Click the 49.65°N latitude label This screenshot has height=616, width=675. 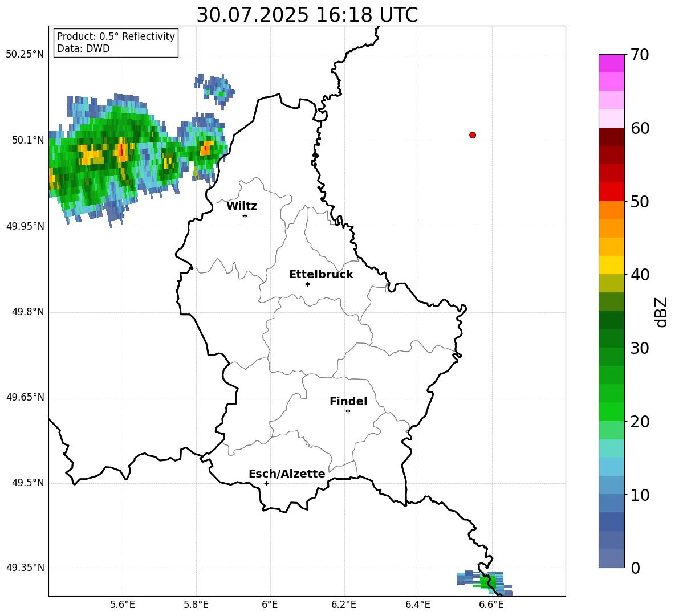[x=25, y=397]
